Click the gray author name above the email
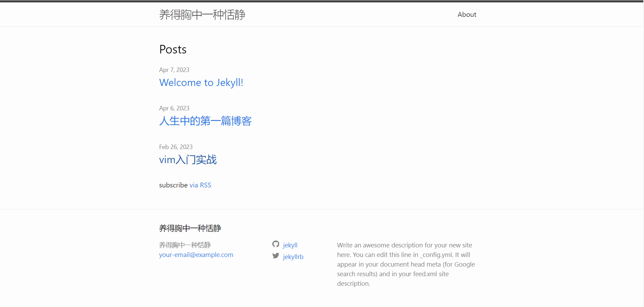This screenshot has height=307, width=644. (185, 245)
